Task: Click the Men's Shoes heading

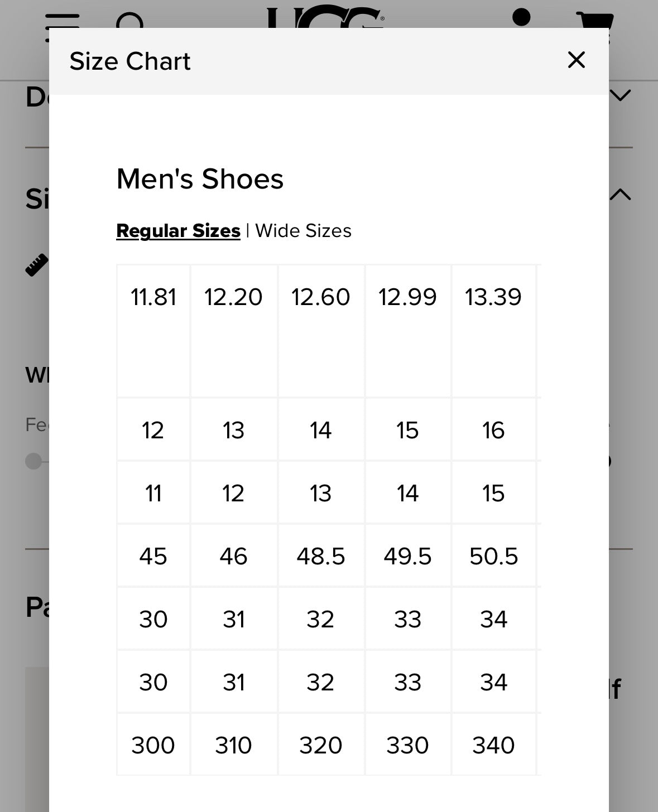Action: [x=200, y=179]
